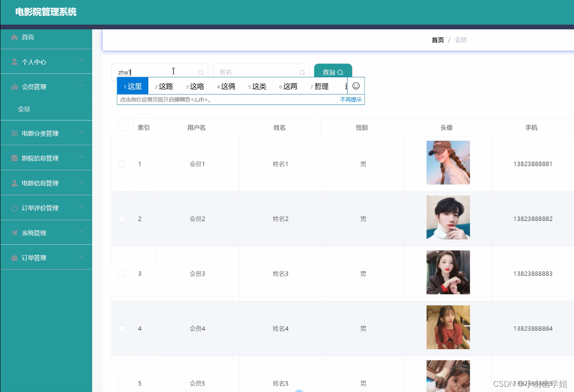Screen dimensions: 574x392
Task: Click the home icon beside 首页
Action: pyautogui.click(x=14, y=37)
